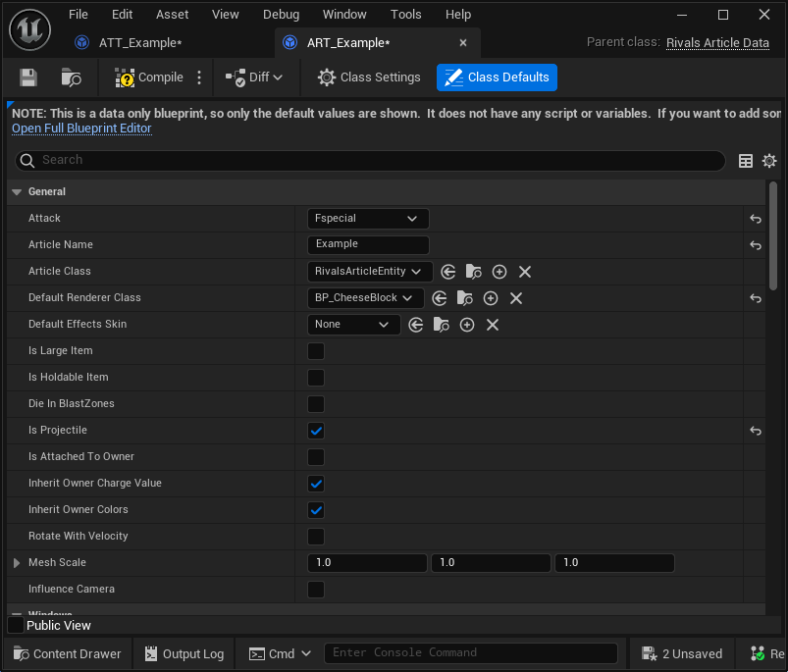Collapse the General category
This screenshot has width=788, height=672.
[x=17, y=192]
